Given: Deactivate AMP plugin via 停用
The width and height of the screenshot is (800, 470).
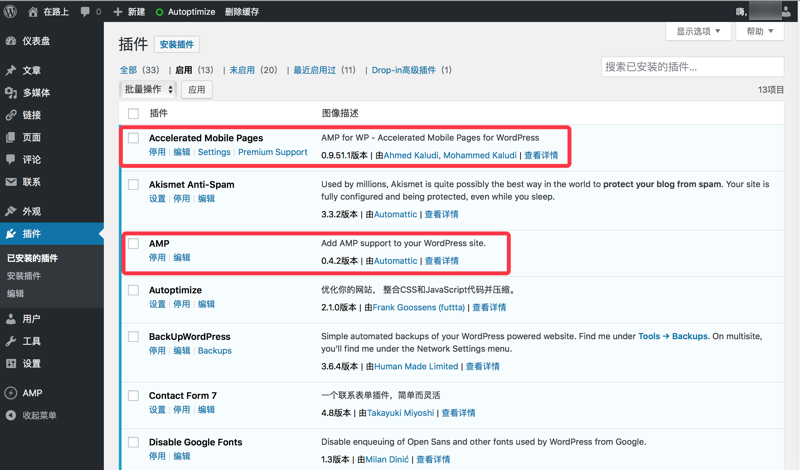Looking at the screenshot, I should (x=157, y=258).
